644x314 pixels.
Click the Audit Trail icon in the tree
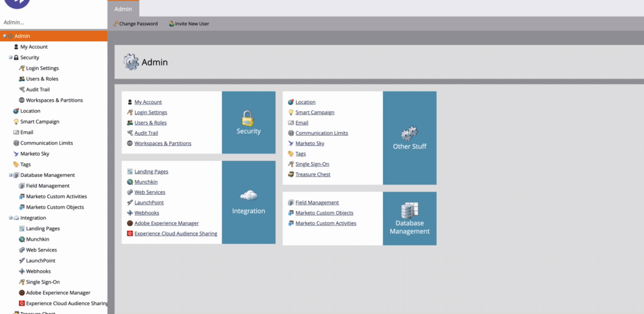pos(22,89)
